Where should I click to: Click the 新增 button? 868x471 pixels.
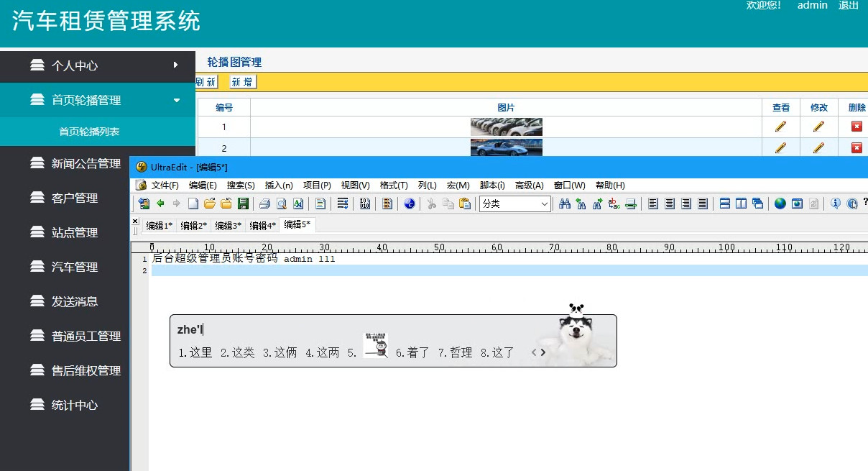[242, 82]
